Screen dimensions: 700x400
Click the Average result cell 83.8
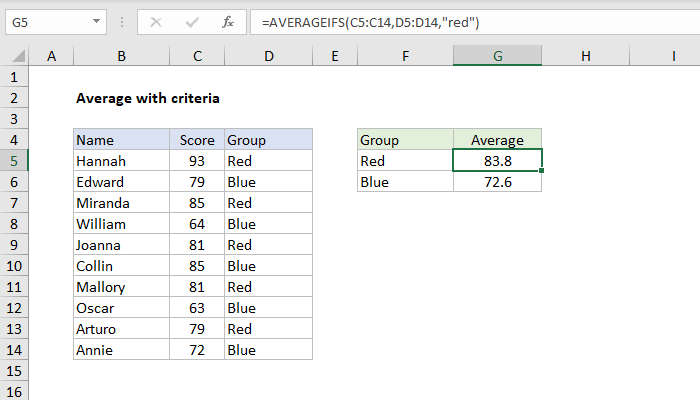(497, 160)
